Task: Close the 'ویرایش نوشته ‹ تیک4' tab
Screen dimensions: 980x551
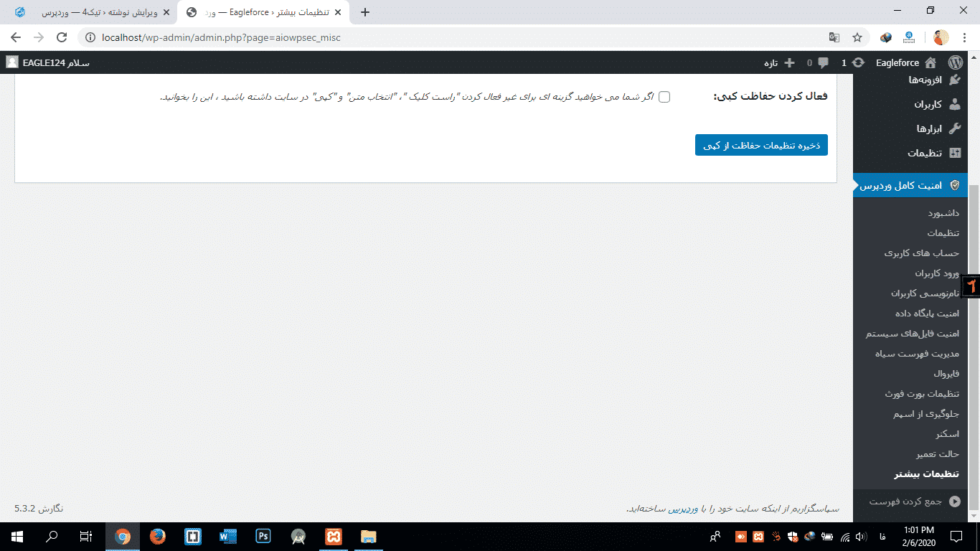Action: (x=166, y=13)
